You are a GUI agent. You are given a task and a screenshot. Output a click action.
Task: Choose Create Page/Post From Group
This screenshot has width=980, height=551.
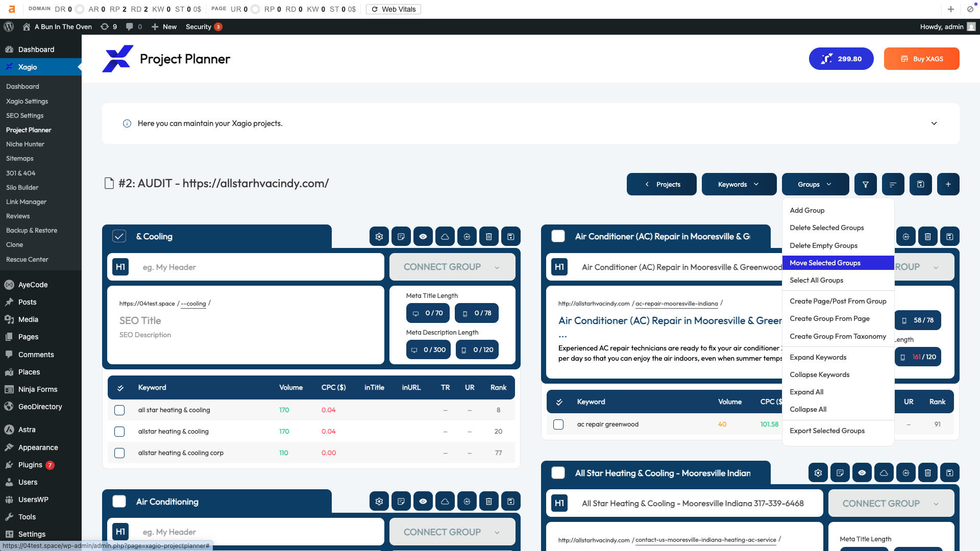pyautogui.click(x=838, y=301)
